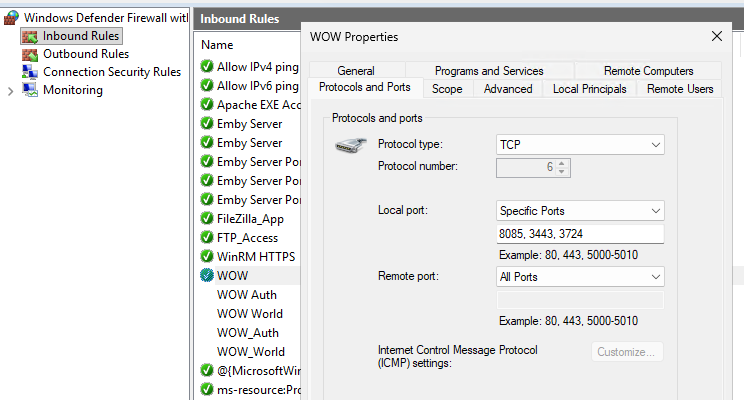744x400 pixels.
Task: Click the Outbound Rules icon in tree
Action: [x=30, y=54]
